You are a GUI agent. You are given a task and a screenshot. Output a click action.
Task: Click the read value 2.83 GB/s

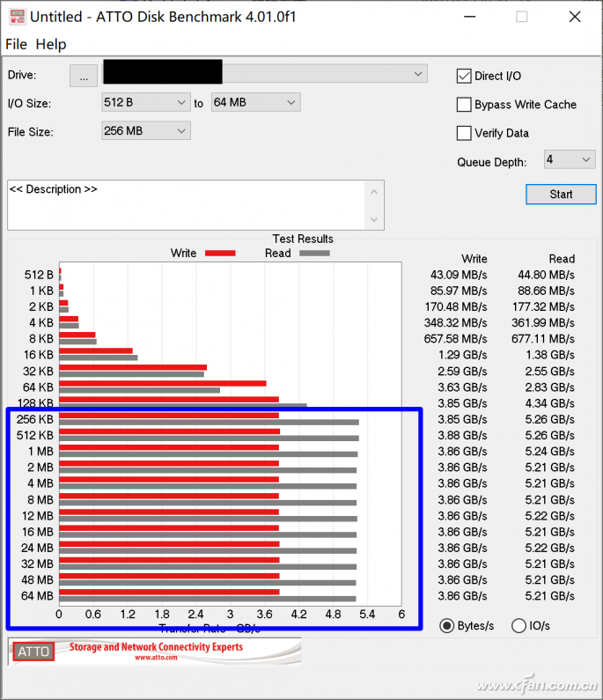click(x=550, y=387)
